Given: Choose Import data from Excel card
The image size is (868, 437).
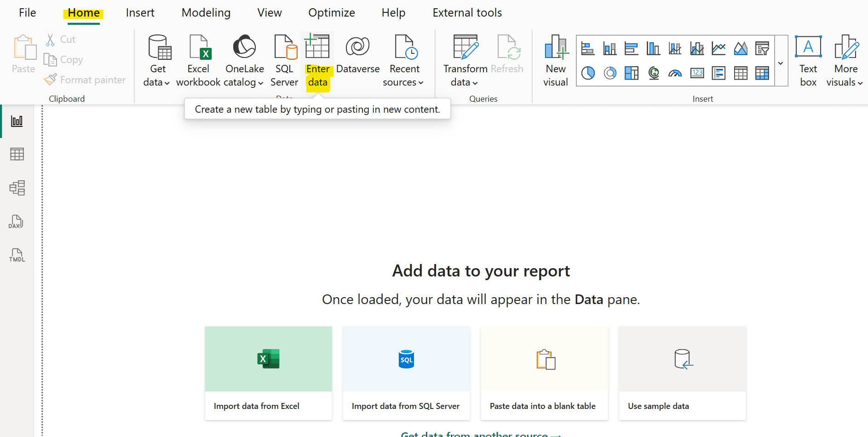Looking at the screenshot, I should click(x=268, y=373).
